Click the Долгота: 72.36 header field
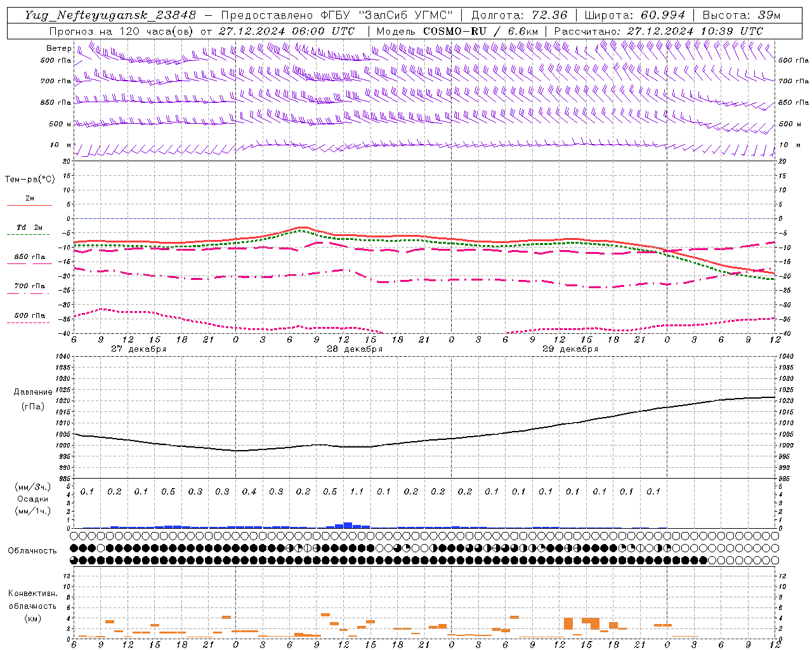Image resolution: width=812 pixels, height=650 pixels. 520,15
